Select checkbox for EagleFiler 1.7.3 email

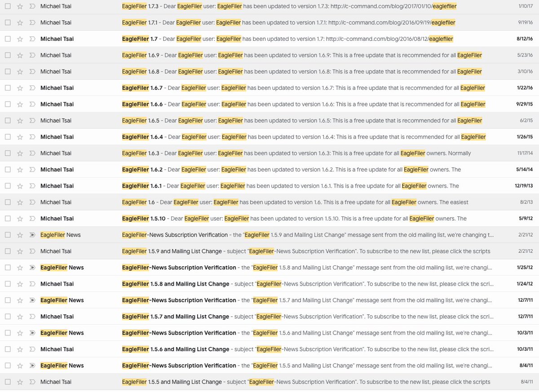[x=8, y=6]
